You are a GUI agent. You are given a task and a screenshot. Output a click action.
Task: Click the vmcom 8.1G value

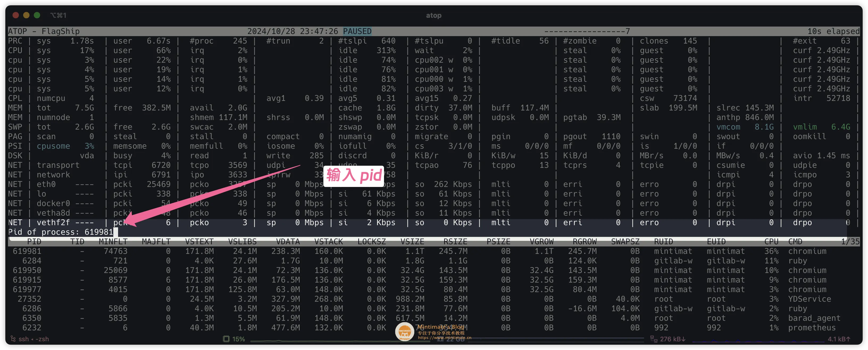[745, 127]
